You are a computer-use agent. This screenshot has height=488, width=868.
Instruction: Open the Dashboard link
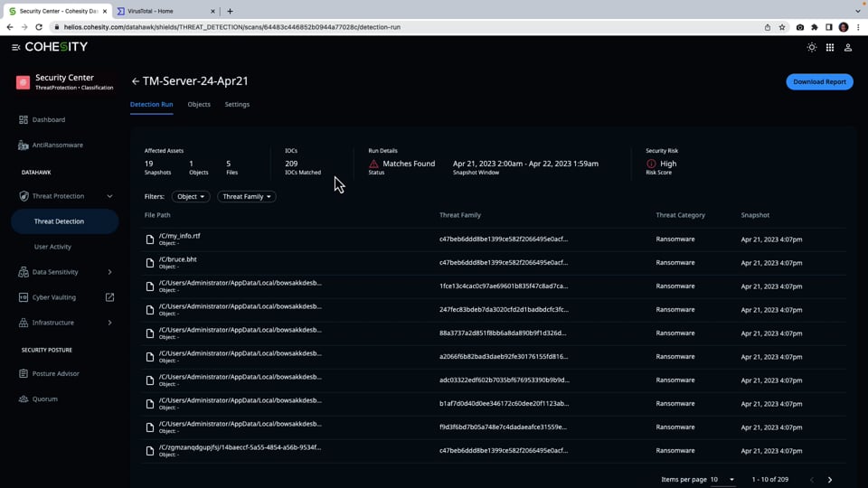49,119
